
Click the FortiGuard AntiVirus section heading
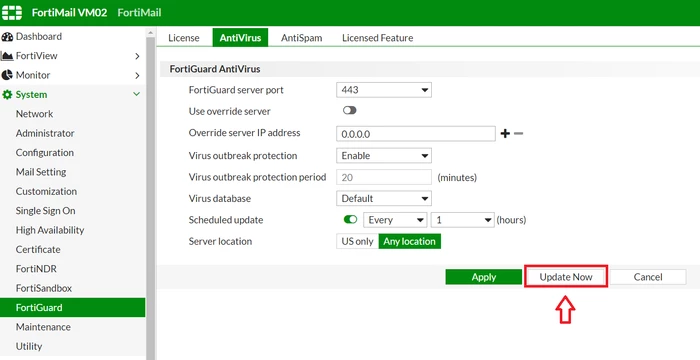(215, 69)
